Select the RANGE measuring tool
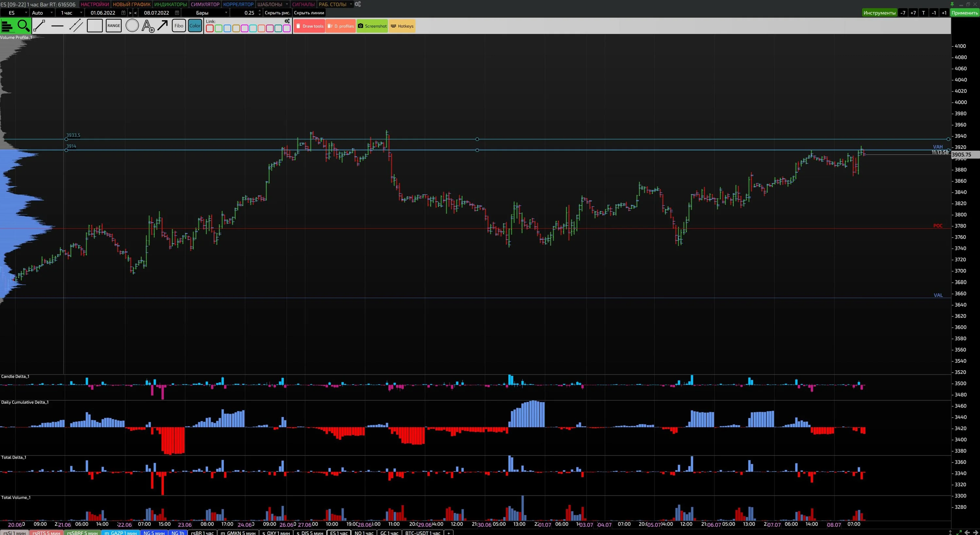 [113, 26]
